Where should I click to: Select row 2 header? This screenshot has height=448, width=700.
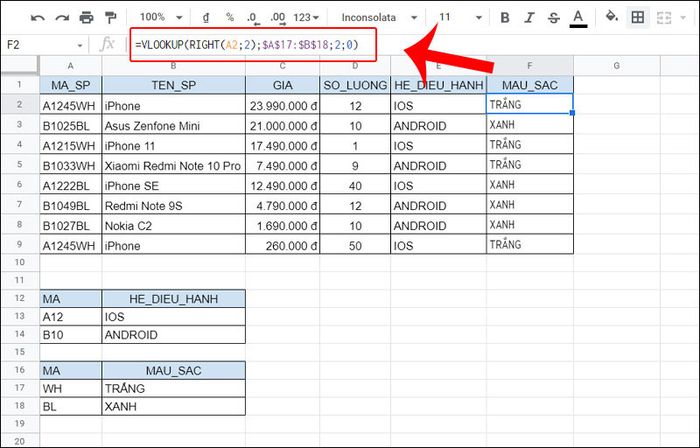pyautogui.click(x=20, y=104)
